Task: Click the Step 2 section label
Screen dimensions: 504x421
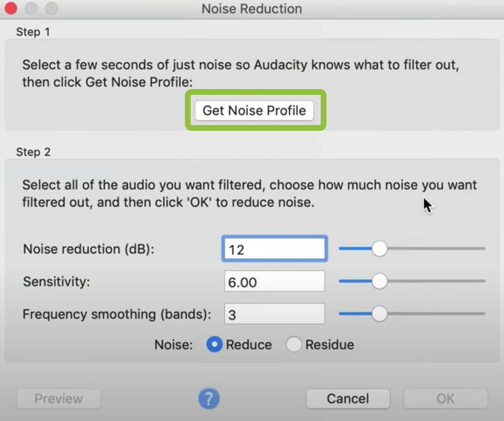Action: pyautogui.click(x=34, y=152)
